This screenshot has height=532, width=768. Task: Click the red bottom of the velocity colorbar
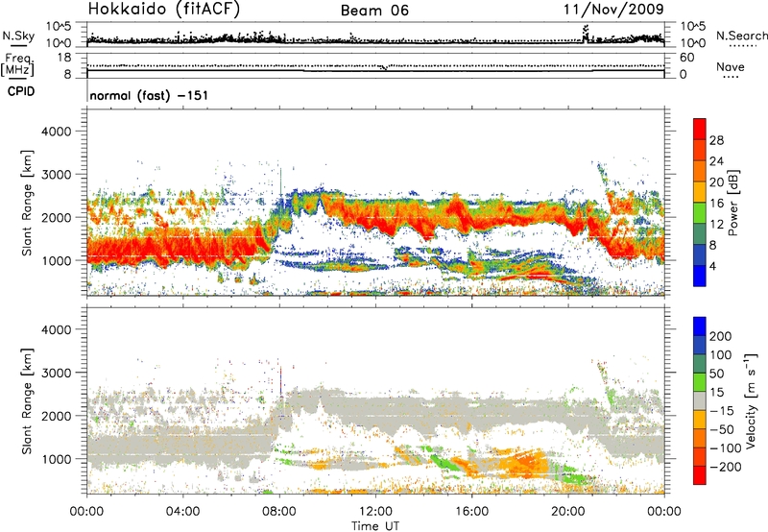(x=700, y=475)
